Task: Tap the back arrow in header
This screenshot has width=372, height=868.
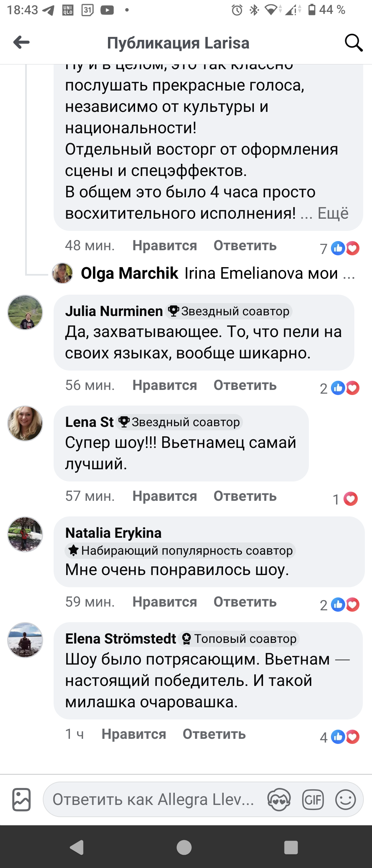Action: [x=21, y=43]
